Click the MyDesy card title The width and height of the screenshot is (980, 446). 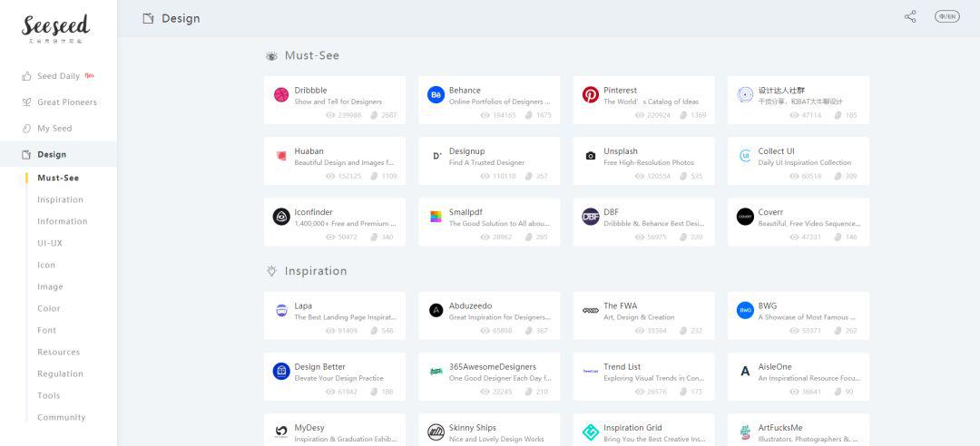tap(309, 428)
